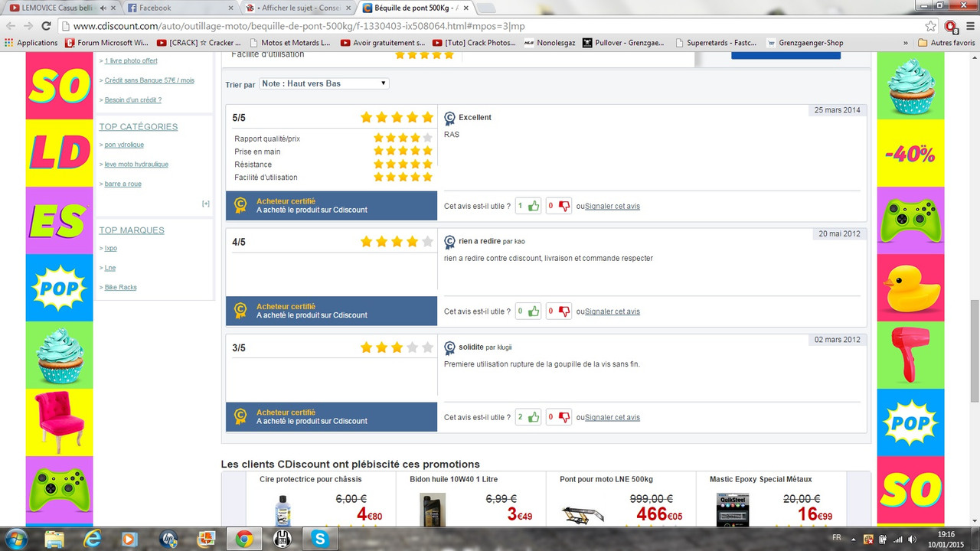This screenshot has height=551, width=980.
Task: Open 'Cire protectrice pour châssis' promotion
Action: pyautogui.click(x=311, y=479)
